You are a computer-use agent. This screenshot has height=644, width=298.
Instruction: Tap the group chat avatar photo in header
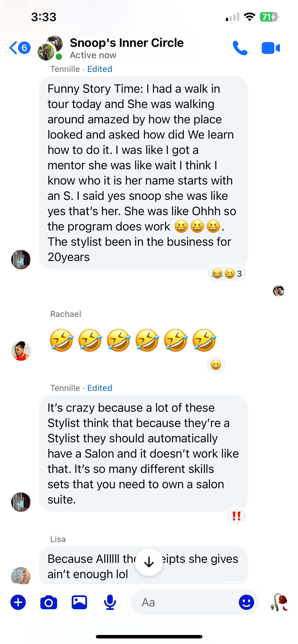click(50, 48)
